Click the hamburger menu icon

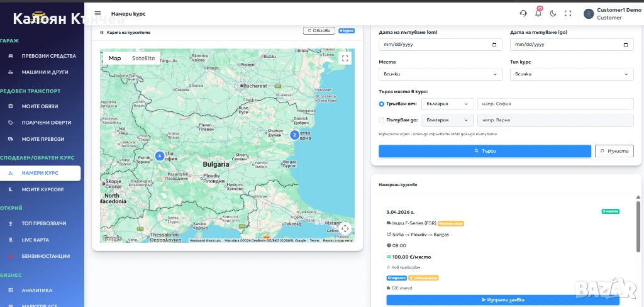tap(97, 13)
